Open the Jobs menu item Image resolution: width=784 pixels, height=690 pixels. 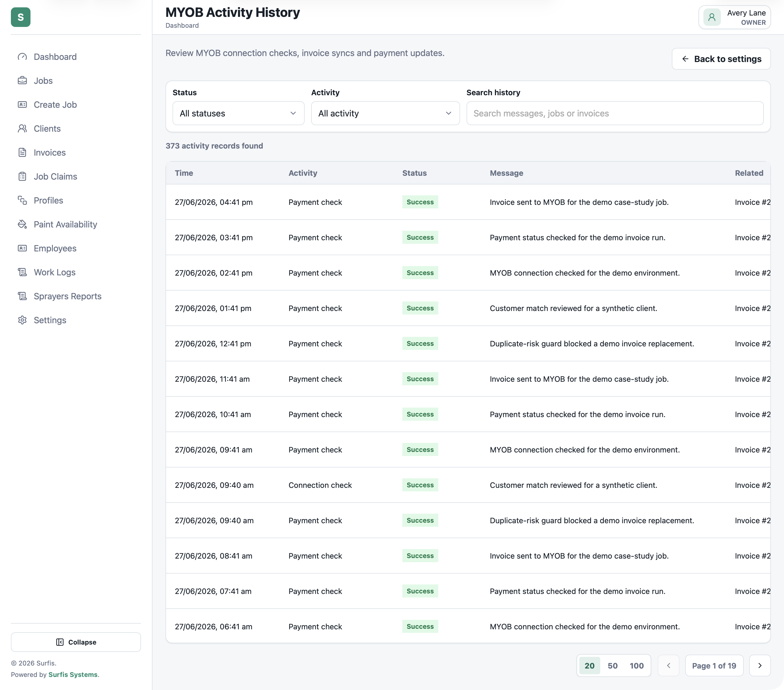(x=76, y=81)
